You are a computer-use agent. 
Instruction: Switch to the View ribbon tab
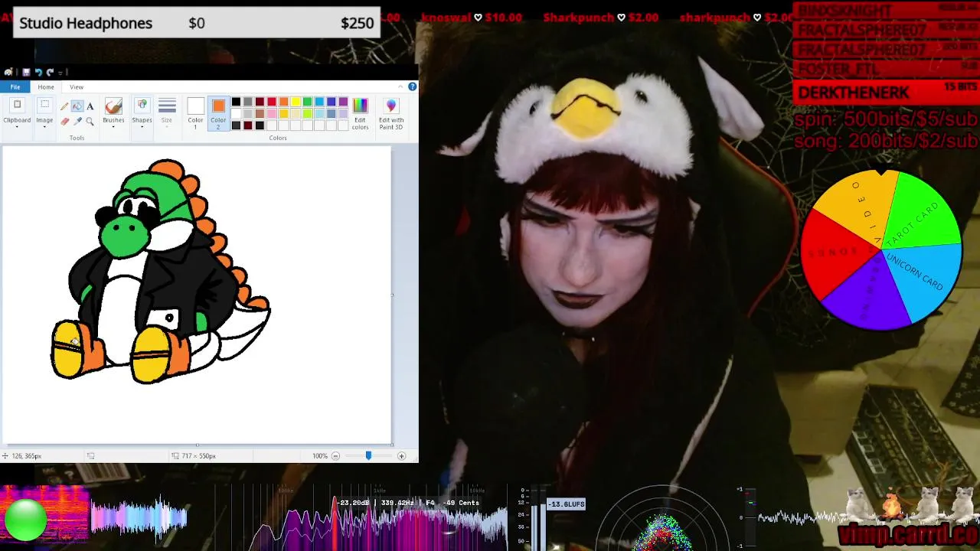(x=77, y=87)
